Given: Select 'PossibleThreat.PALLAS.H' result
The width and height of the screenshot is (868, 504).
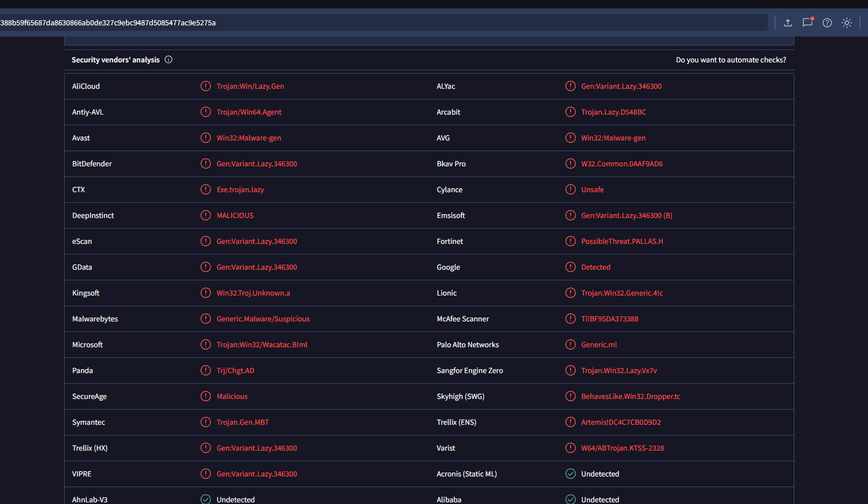Looking at the screenshot, I should pos(622,242).
